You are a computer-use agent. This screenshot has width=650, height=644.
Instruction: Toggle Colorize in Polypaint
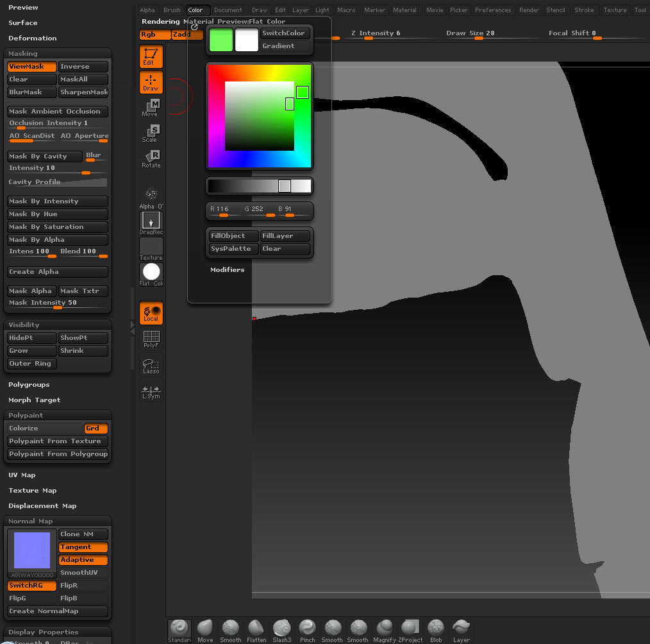click(x=45, y=428)
